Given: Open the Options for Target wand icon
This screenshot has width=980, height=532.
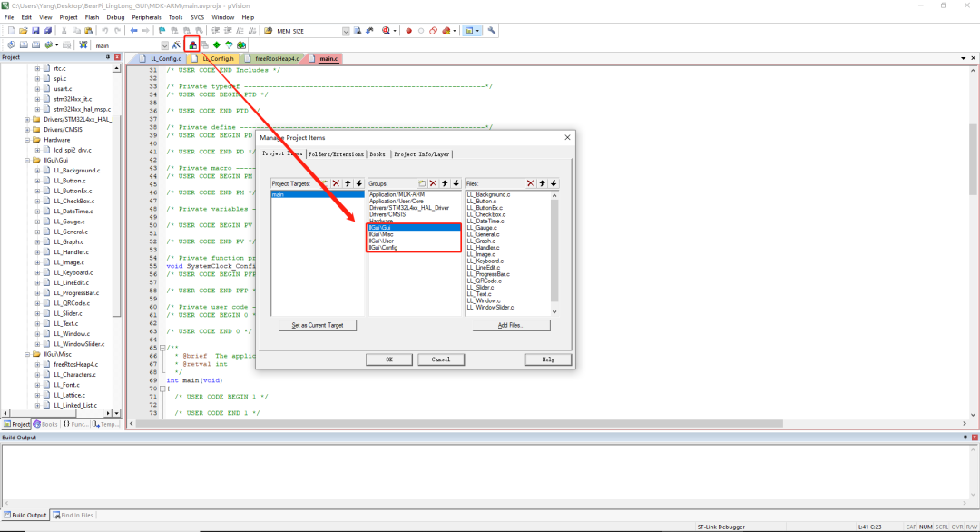Looking at the screenshot, I should (x=176, y=44).
